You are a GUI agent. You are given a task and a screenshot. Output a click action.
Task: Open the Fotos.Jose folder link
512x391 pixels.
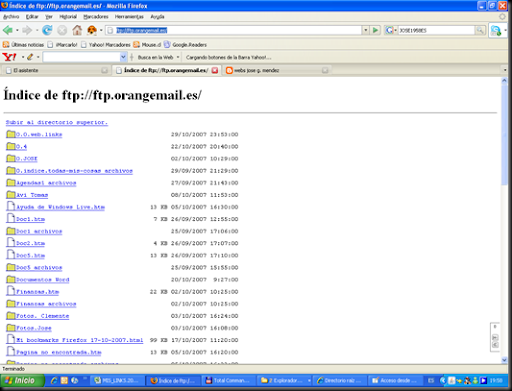(x=34, y=328)
